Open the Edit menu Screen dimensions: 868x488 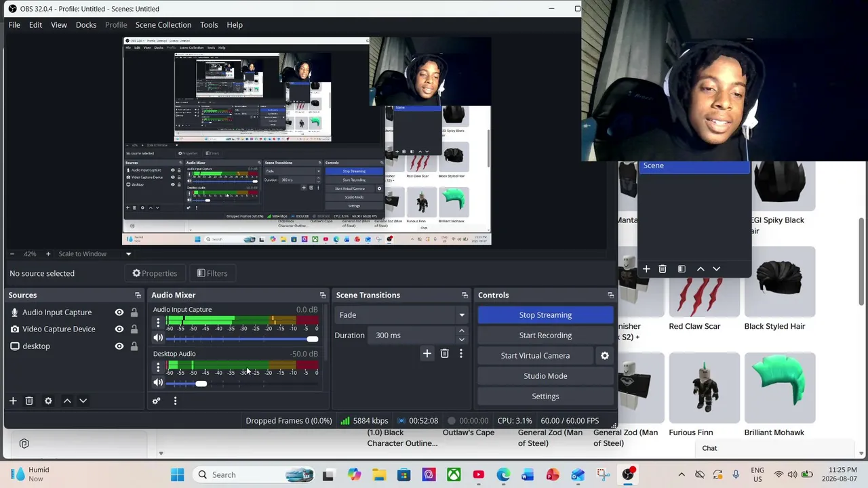tap(35, 25)
